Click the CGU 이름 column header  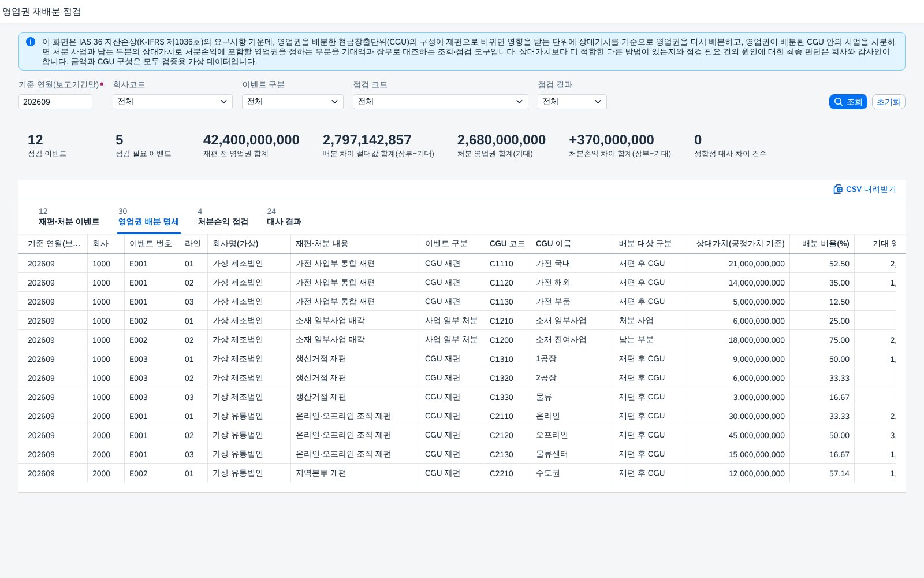[x=572, y=244]
